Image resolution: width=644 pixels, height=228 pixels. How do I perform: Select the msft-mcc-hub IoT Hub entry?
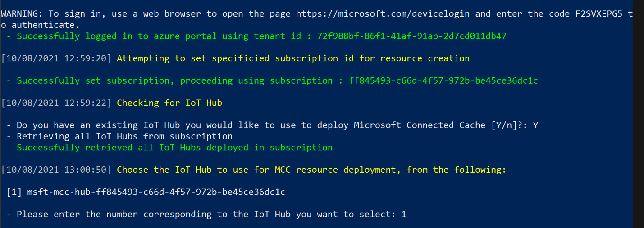coord(156,192)
